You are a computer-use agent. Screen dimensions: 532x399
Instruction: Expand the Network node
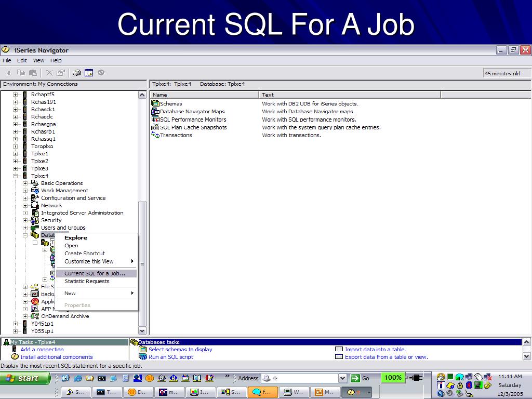click(x=25, y=206)
